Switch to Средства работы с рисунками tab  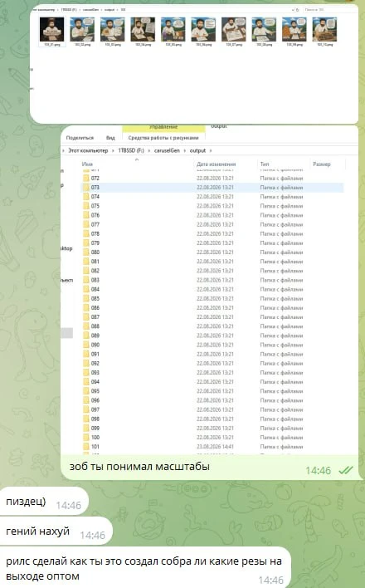point(163,138)
